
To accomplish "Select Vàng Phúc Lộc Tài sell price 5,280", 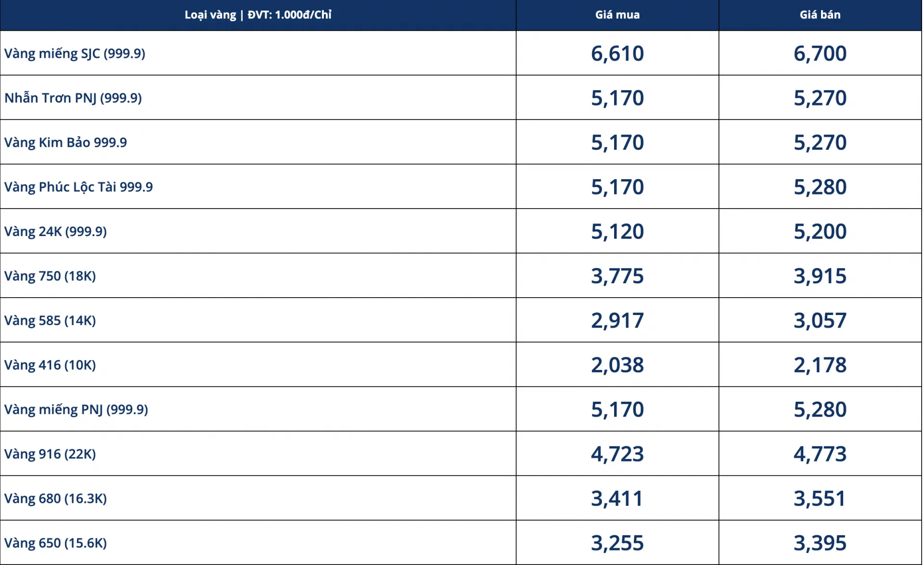I will pyautogui.click(x=820, y=186).
